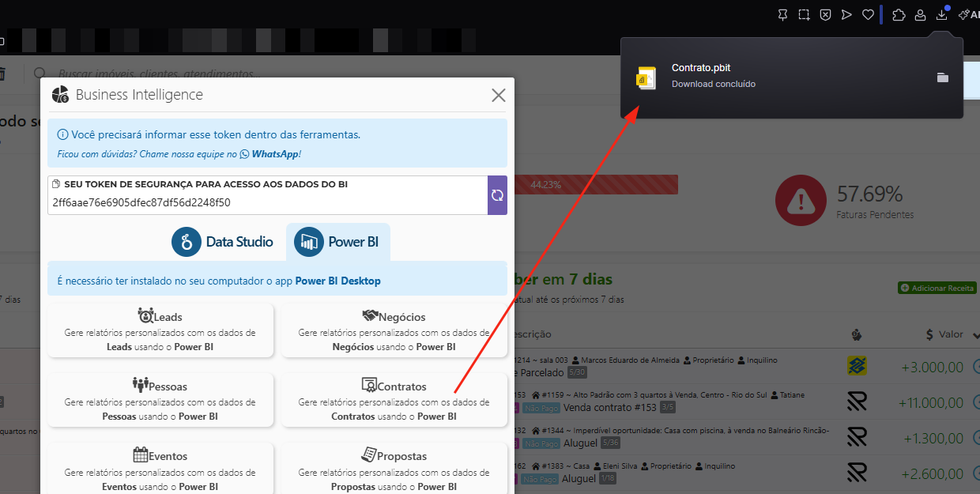Click the refresh security token icon
Viewport: 980px width, 494px height.
coord(497,195)
